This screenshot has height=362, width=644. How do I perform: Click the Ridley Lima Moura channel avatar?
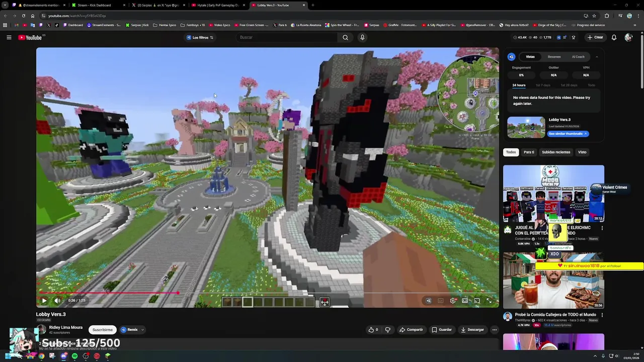(x=41, y=330)
